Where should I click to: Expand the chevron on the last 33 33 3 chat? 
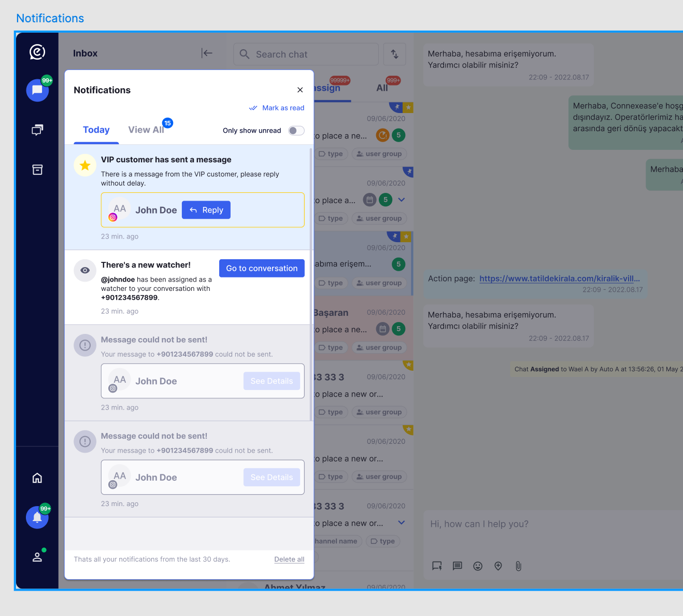pyautogui.click(x=402, y=523)
